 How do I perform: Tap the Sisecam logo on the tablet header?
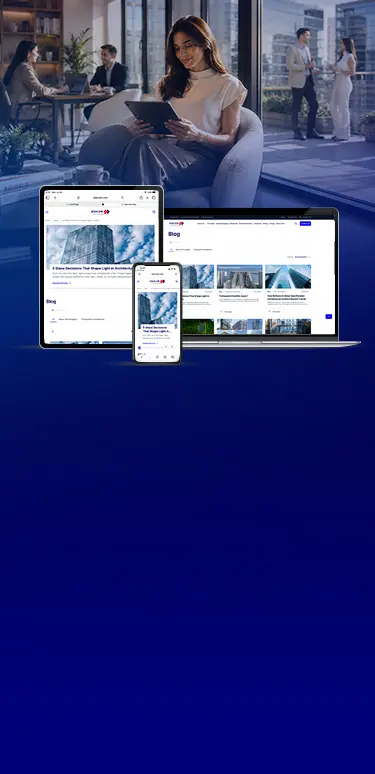[x=101, y=212]
